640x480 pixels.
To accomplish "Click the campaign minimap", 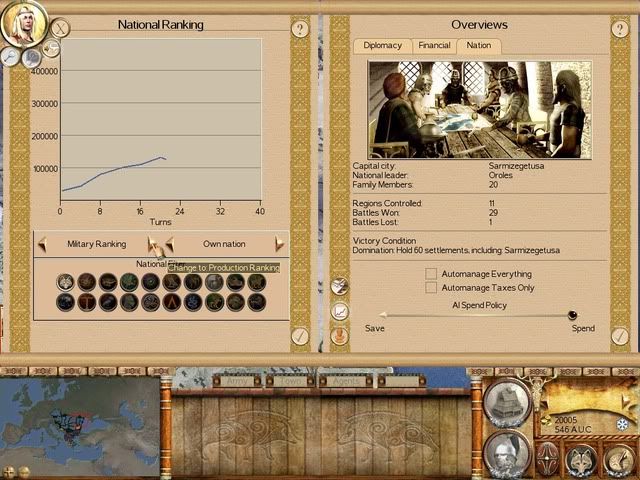I will pyautogui.click(x=80, y=418).
